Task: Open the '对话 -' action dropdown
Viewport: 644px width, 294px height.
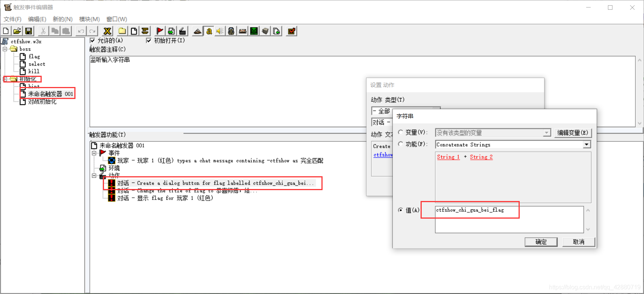Action: pos(382,122)
